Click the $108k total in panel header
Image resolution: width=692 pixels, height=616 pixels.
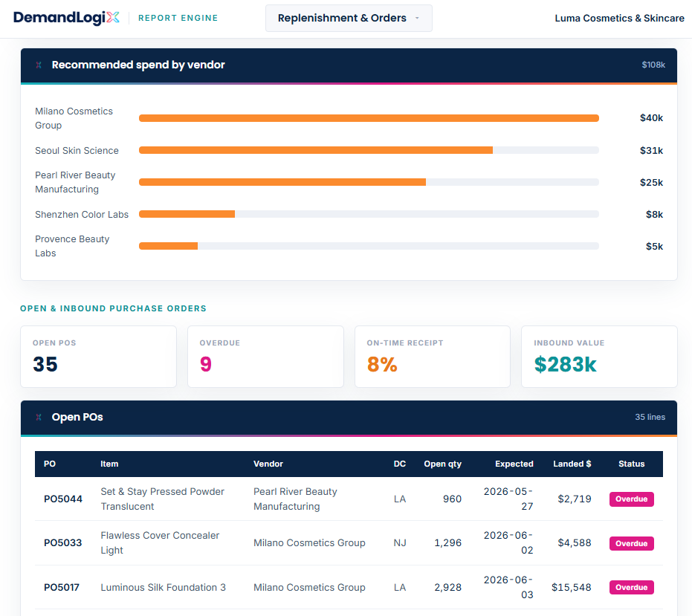tap(653, 65)
